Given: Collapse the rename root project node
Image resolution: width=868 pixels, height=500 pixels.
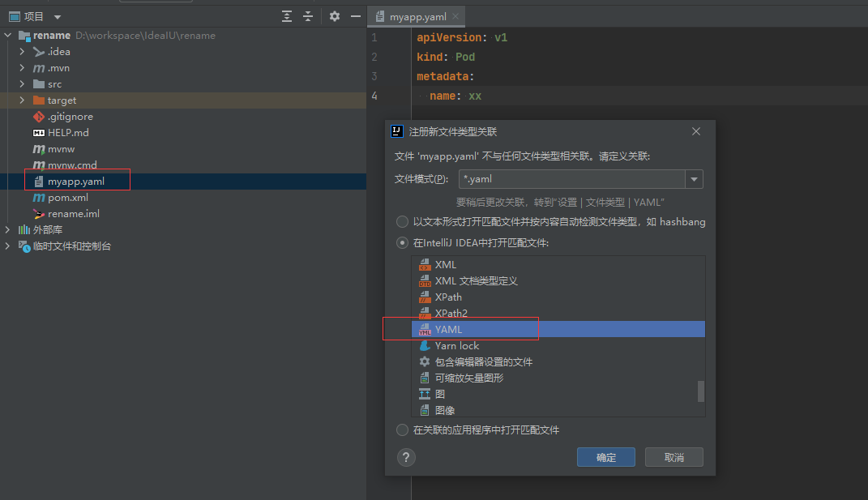Looking at the screenshot, I should click(x=8, y=36).
